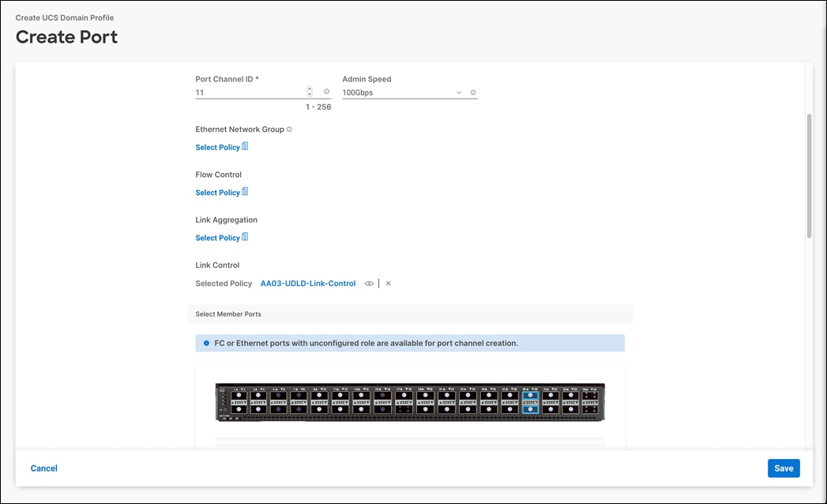Click the Ethernet Network Group info icon
The height and width of the screenshot is (504, 827).
pyautogui.click(x=289, y=129)
